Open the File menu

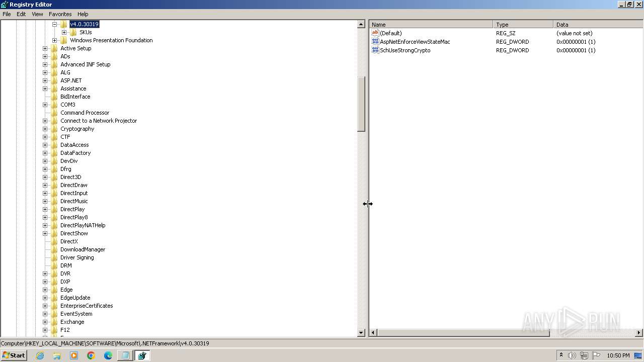click(7, 14)
